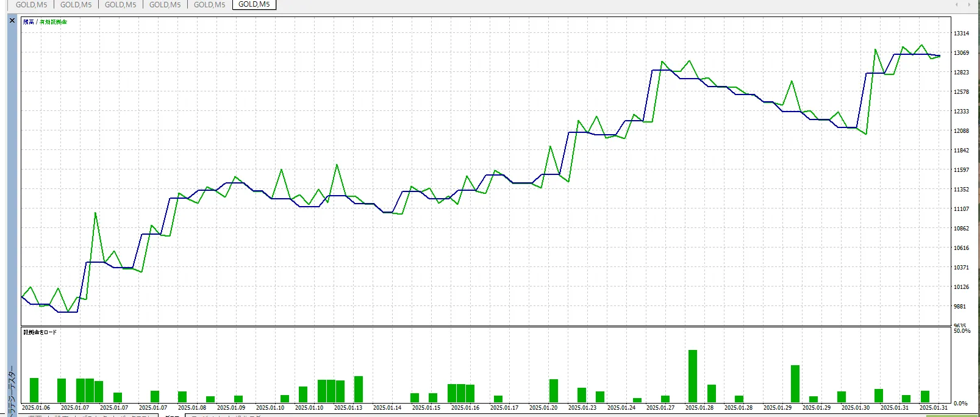Click the 2025.01.20 date label

[543, 408]
